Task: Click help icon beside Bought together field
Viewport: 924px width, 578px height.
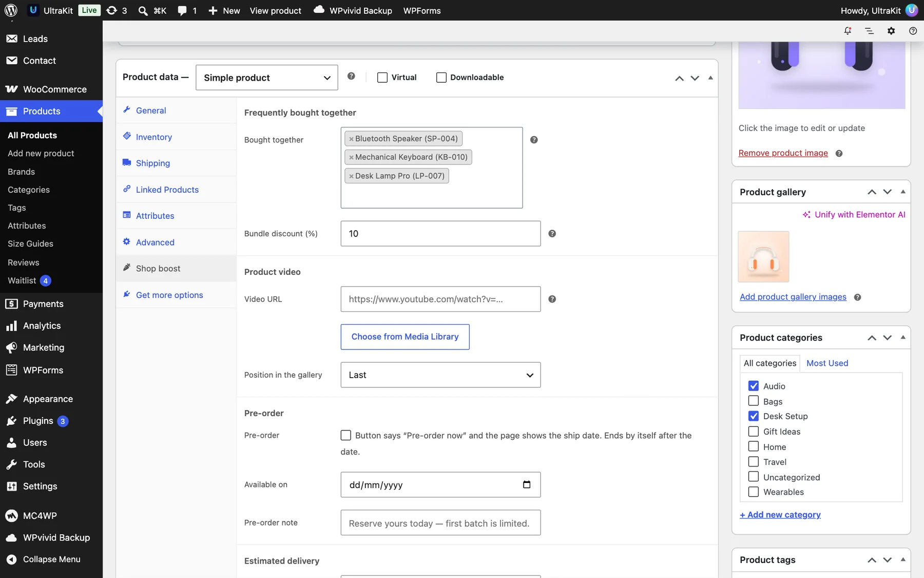Action: 534,140
